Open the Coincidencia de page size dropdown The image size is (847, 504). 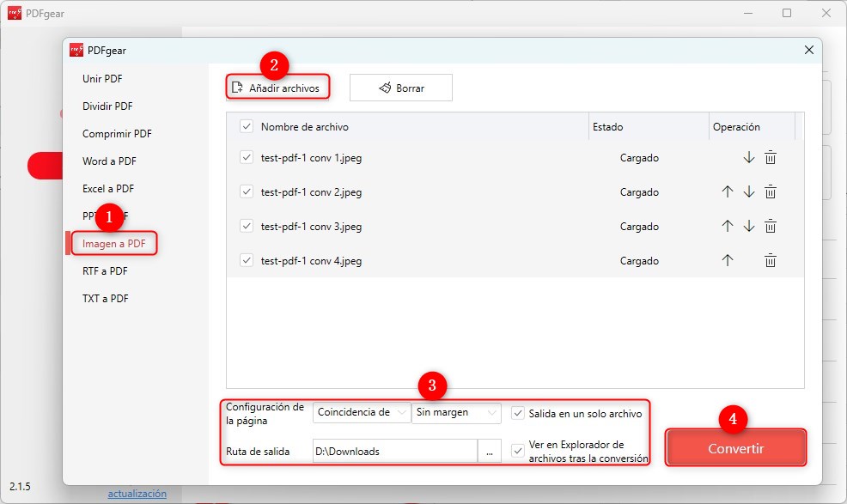pyautogui.click(x=362, y=413)
